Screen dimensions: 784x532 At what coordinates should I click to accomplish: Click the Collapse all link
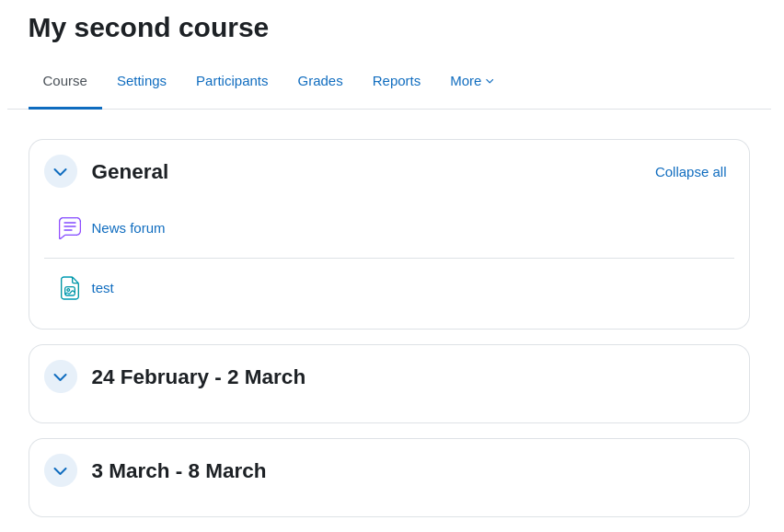click(x=690, y=172)
